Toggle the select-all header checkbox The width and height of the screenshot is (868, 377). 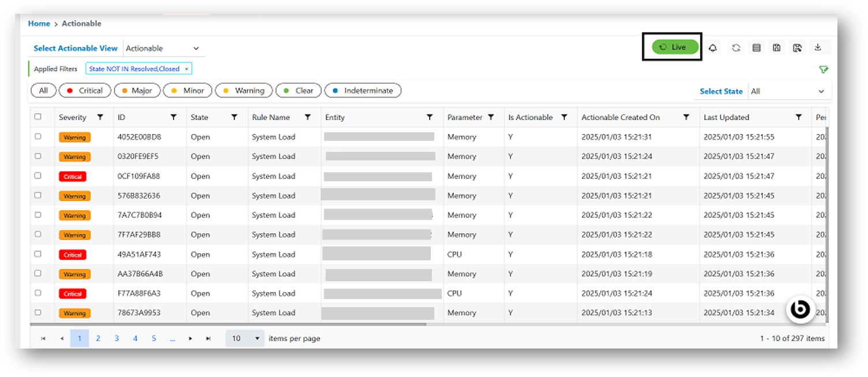pyautogui.click(x=38, y=117)
